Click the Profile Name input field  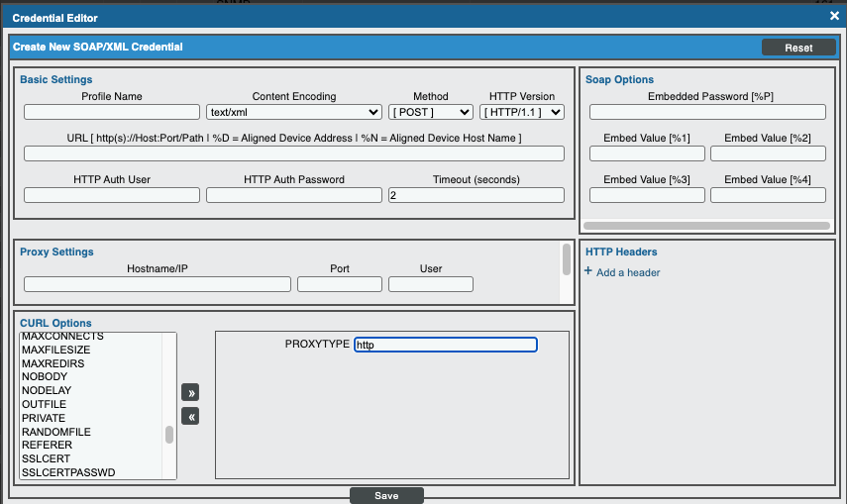(112, 113)
